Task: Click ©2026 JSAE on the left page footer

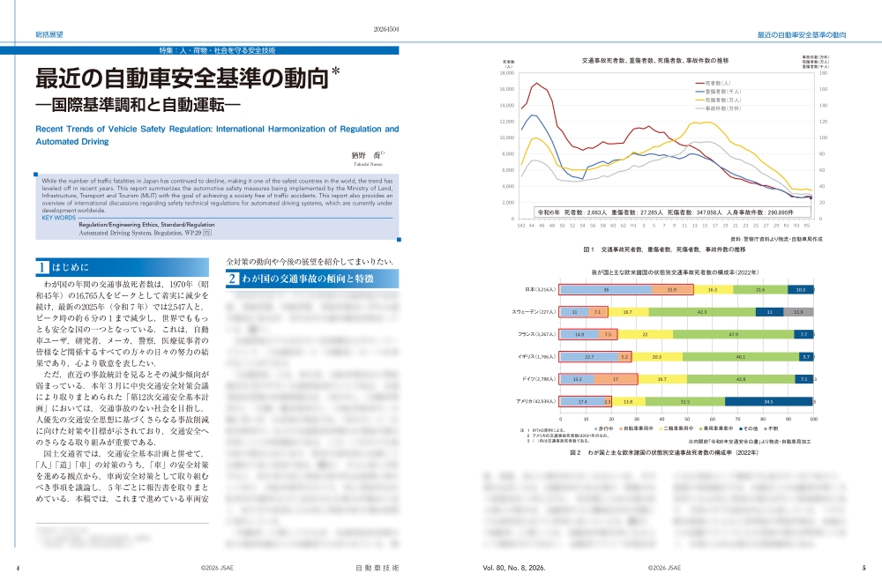Action: pyautogui.click(x=217, y=568)
